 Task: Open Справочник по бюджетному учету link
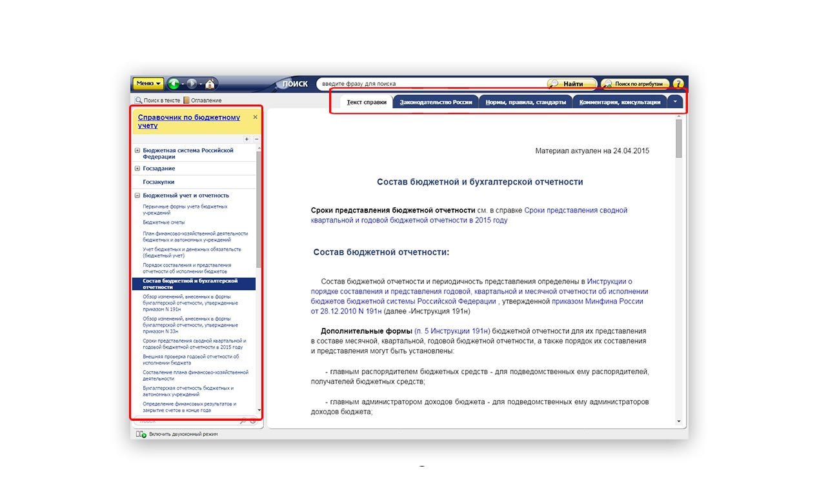(x=188, y=121)
